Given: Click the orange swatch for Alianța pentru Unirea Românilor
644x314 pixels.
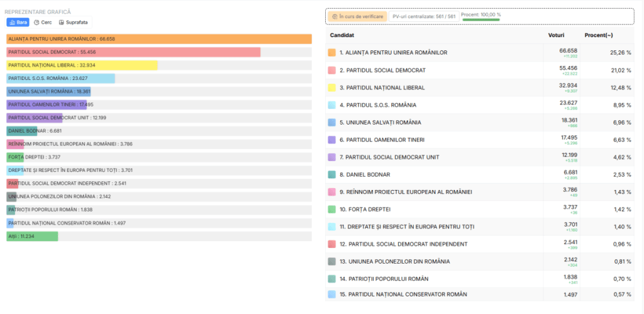Looking at the screenshot, I should [x=332, y=53].
